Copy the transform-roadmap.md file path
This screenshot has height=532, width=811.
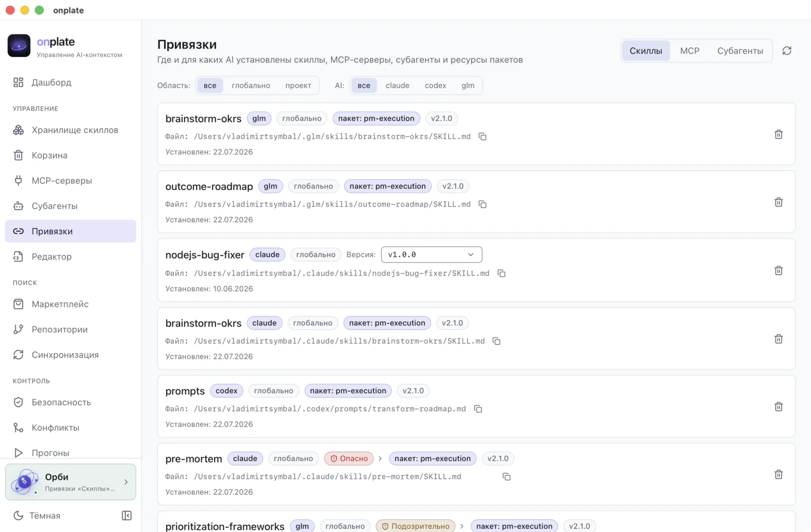point(478,409)
